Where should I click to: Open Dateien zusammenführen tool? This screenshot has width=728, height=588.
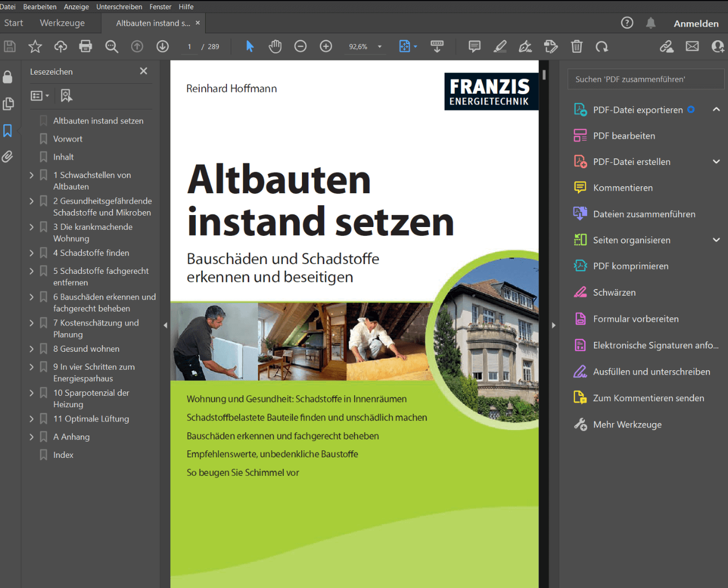644,214
